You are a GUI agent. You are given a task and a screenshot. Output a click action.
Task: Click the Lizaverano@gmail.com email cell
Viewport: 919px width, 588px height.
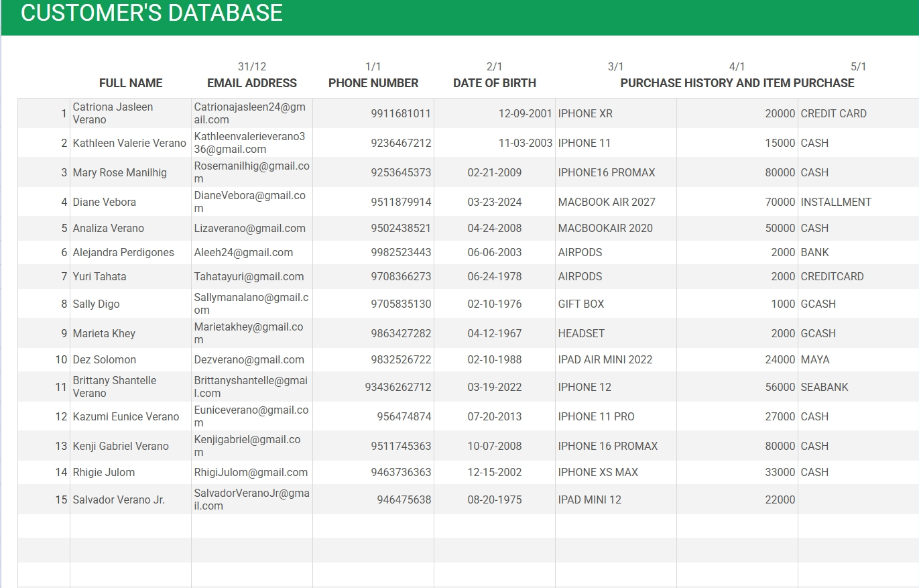(x=252, y=228)
